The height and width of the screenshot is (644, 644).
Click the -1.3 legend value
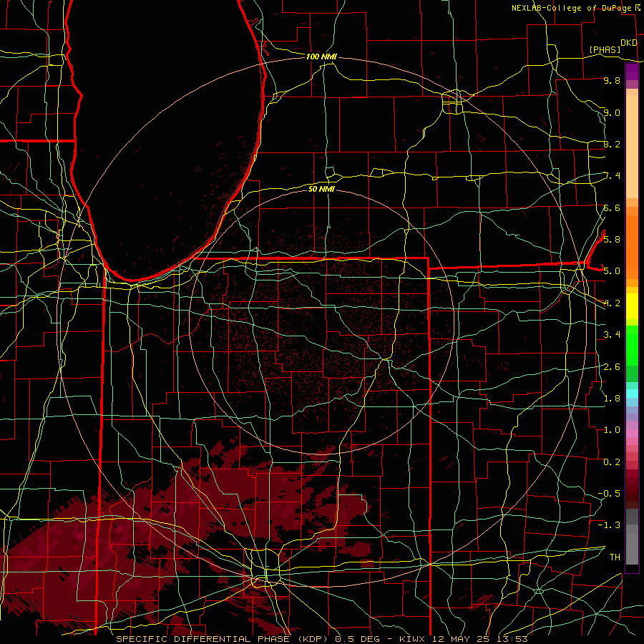point(609,525)
